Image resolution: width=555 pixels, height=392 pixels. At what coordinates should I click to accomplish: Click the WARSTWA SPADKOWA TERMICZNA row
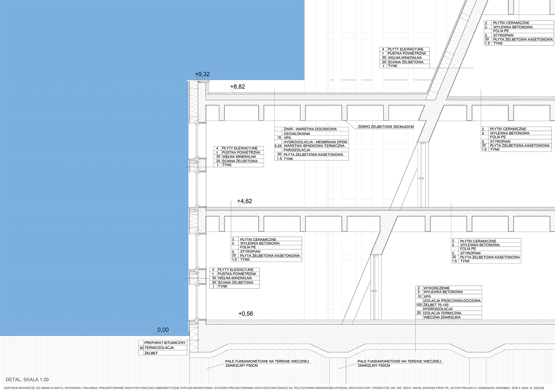tap(314, 146)
